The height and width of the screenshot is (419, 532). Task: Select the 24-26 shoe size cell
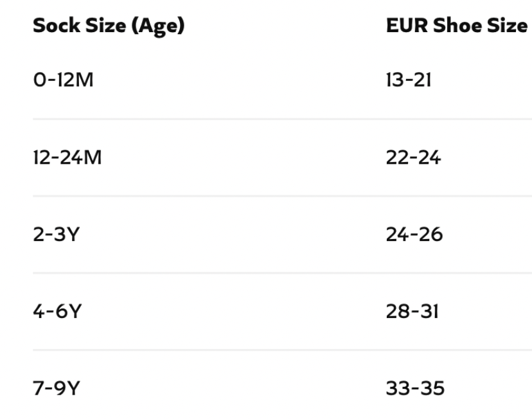414,234
